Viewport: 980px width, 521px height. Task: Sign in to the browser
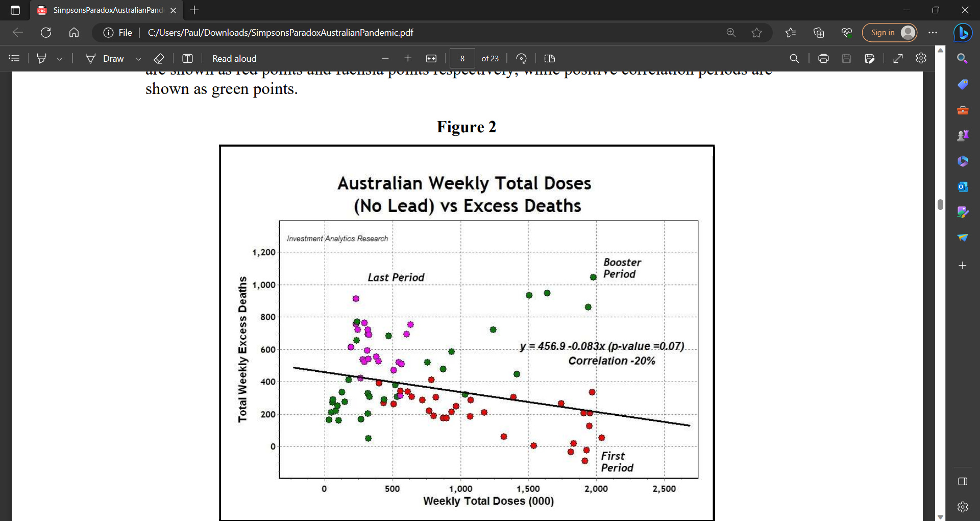889,32
